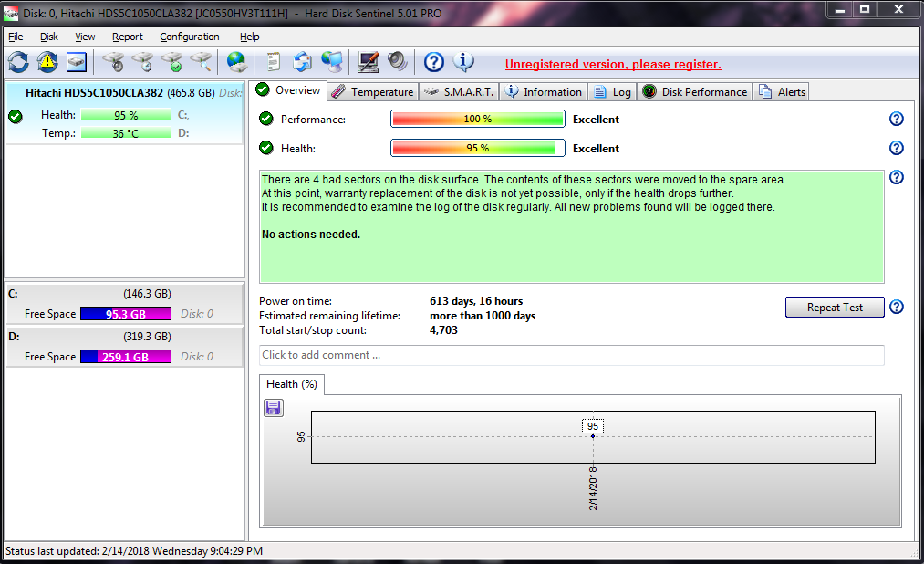Image resolution: width=924 pixels, height=564 pixels.
Task: Click the globe and monitor network icon
Action: point(332,62)
